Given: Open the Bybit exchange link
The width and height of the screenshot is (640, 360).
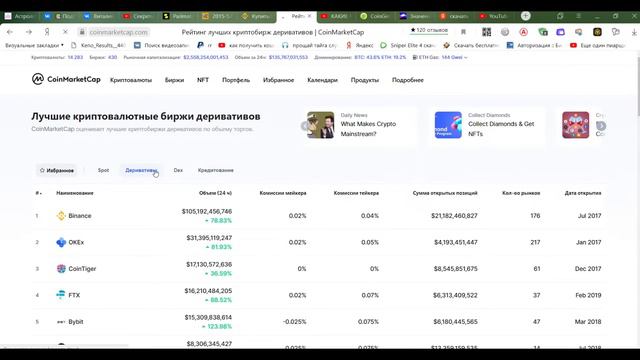Looking at the screenshot, I should click(x=76, y=322).
